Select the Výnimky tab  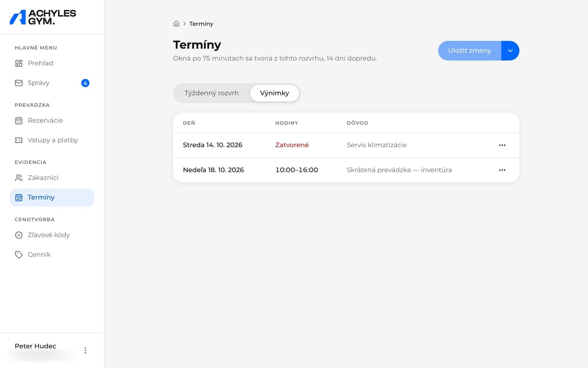(x=274, y=93)
